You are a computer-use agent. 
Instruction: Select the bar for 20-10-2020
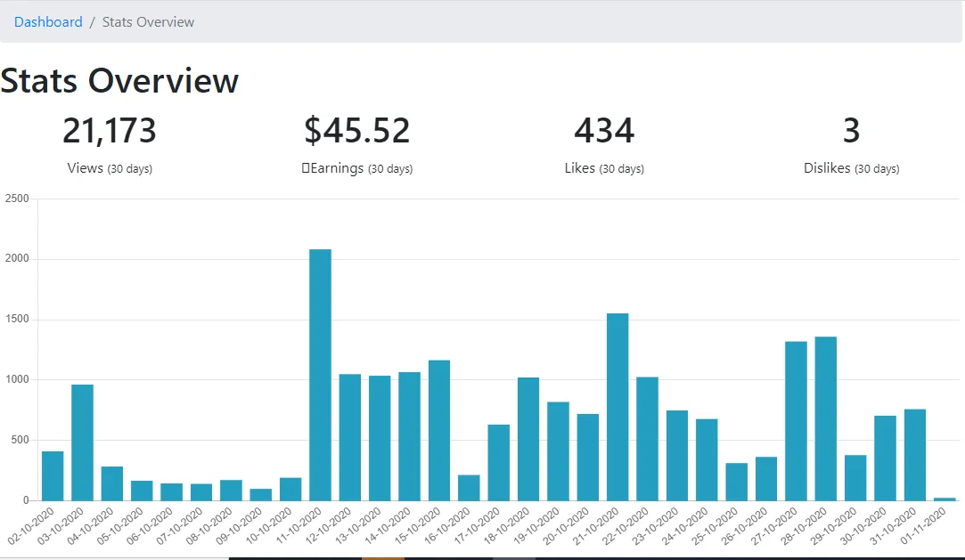pos(588,458)
